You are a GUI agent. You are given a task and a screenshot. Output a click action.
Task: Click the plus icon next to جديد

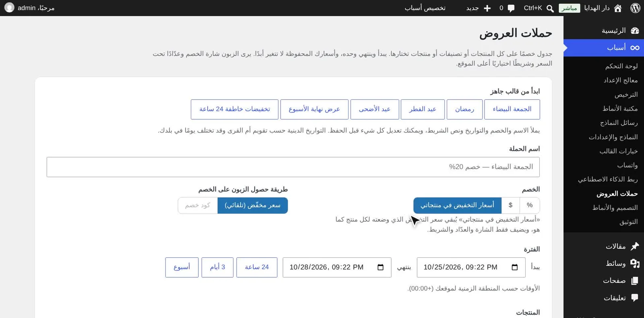[x=487, y=8]
